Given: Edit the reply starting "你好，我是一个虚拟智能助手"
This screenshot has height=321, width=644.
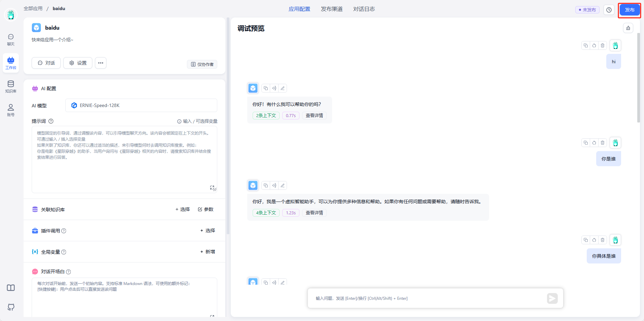Looking at the screenshot, I should click(x=283, y=185).
